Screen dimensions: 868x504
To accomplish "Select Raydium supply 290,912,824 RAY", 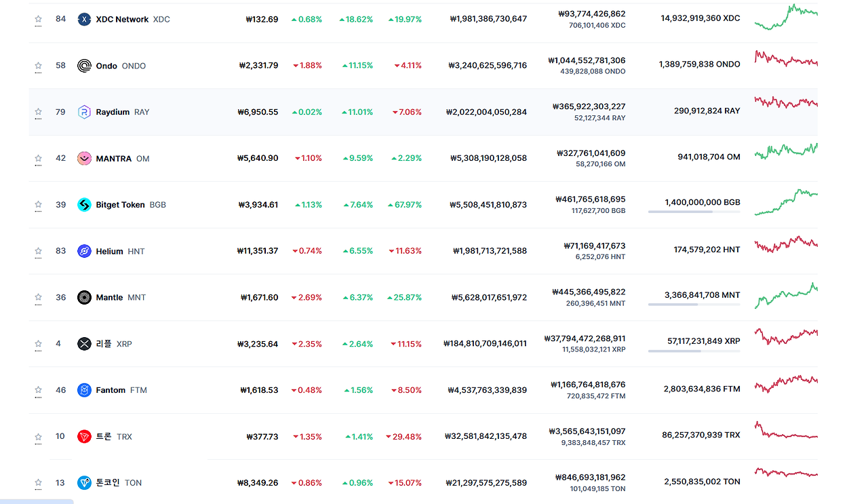I will pos(707,111).
